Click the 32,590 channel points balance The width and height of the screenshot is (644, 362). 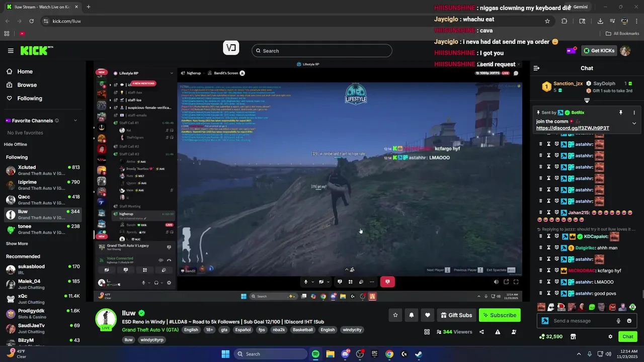click(x=550, y=336)
